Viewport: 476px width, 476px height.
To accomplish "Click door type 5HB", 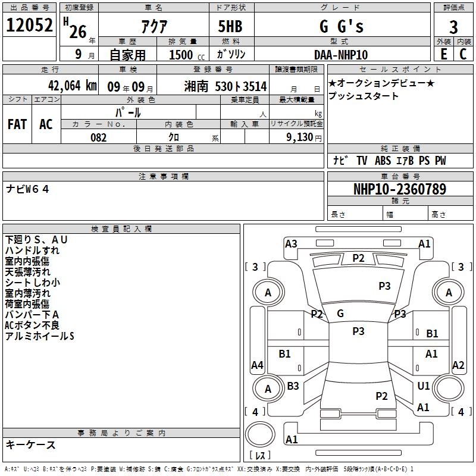I will pyautogui.click(x=230, y=26).
